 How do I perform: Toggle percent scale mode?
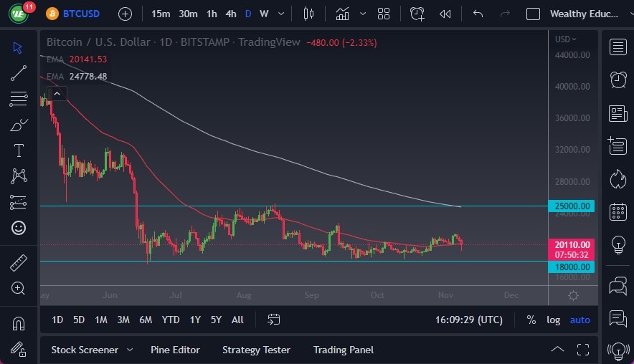531,320
